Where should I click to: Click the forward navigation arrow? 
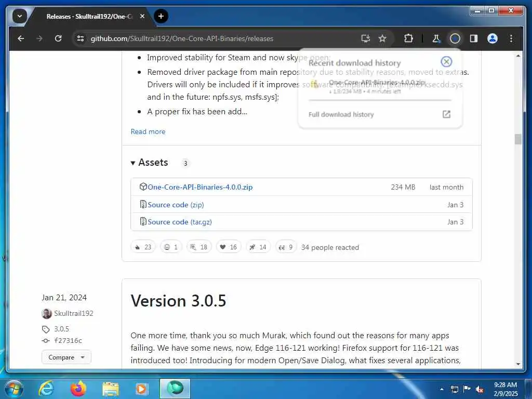pos(39,38)
